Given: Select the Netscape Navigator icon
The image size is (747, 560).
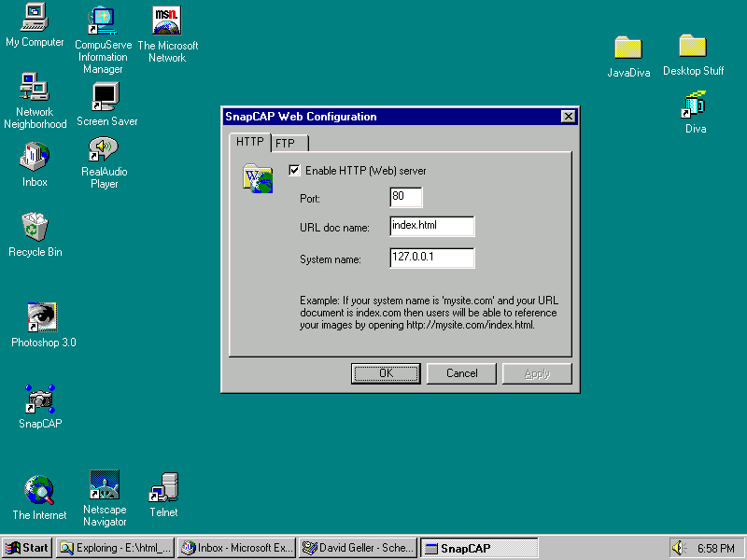Looking at the screenshot, I should tap(104, 485).
